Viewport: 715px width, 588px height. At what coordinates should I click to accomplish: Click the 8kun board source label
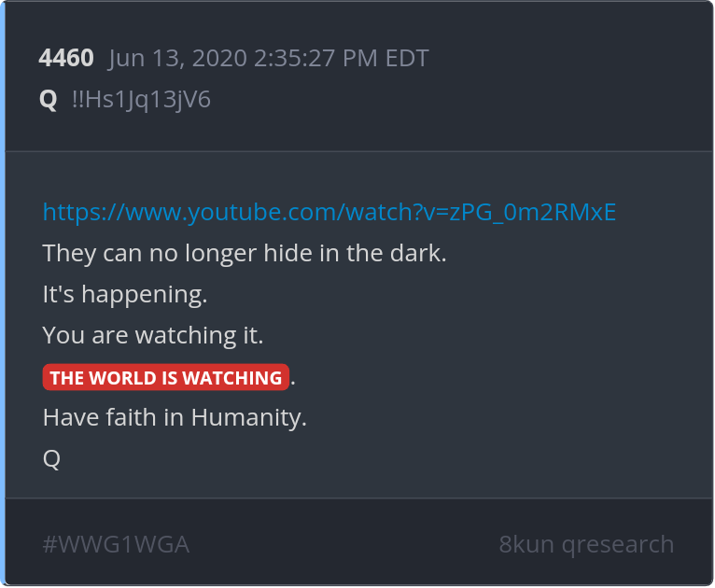click(526, 544)
